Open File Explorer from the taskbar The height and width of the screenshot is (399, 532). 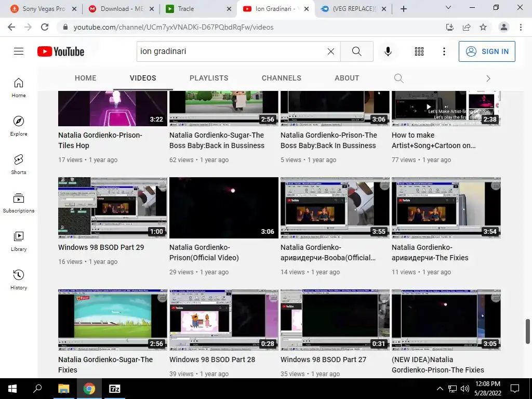pos(63,389)
